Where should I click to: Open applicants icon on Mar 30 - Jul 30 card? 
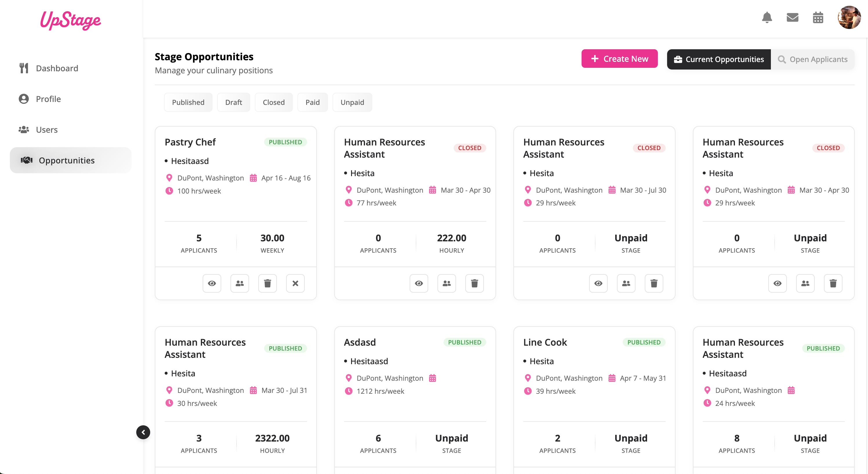tap(626, 283)
